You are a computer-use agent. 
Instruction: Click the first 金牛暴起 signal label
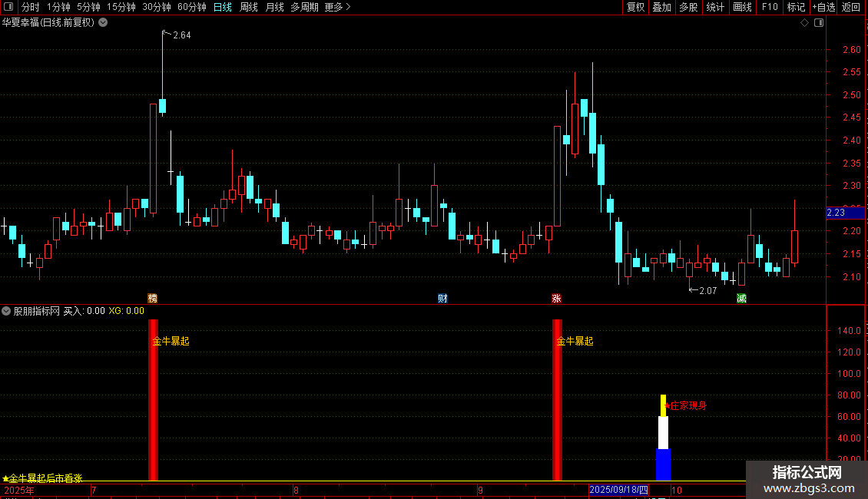pos(171,342)
